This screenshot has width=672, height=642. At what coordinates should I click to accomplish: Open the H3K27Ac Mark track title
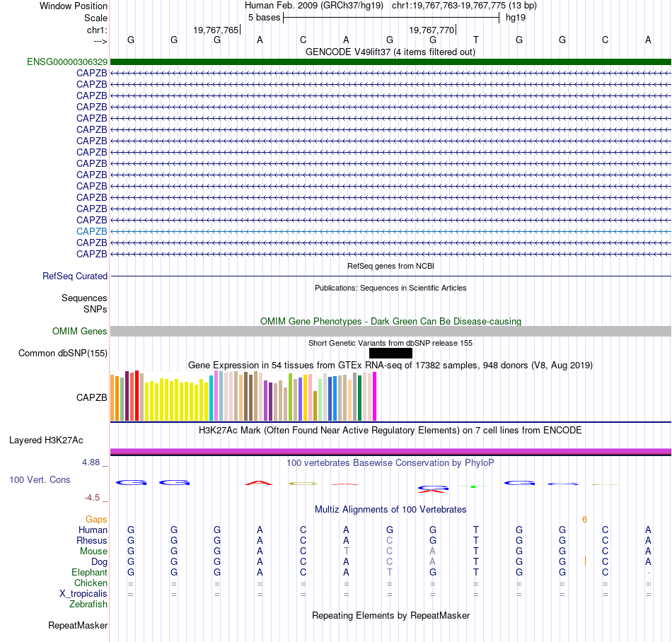pyautogui.click(x=390, y=431)
